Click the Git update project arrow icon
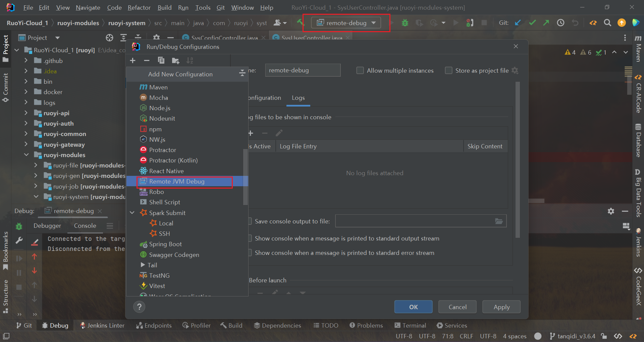The height and width of the screenshot is (342, 644). (x=518, y=23)
